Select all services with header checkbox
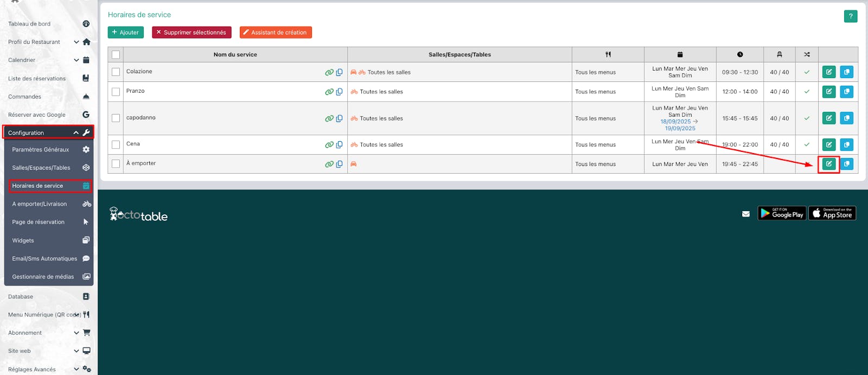 point(116,55)
